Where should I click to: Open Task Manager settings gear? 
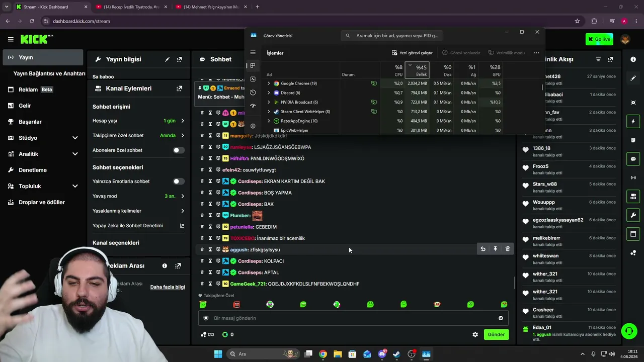tap(253, 126)
